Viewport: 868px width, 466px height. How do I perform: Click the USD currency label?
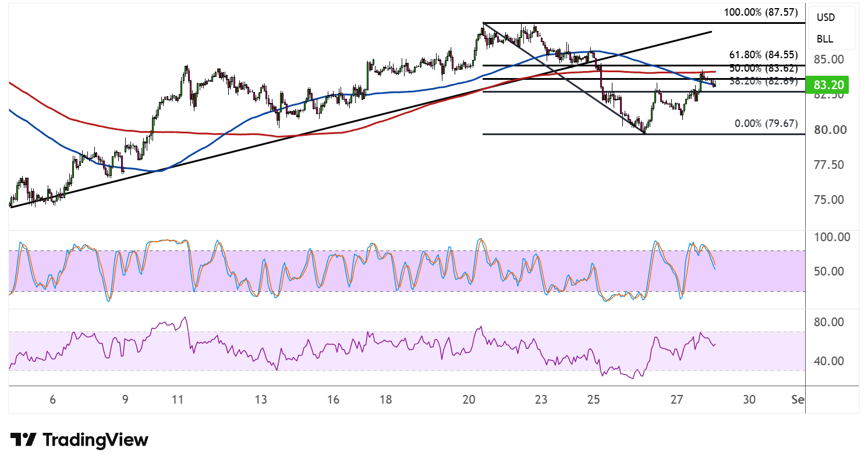click(x=826, y=17)
